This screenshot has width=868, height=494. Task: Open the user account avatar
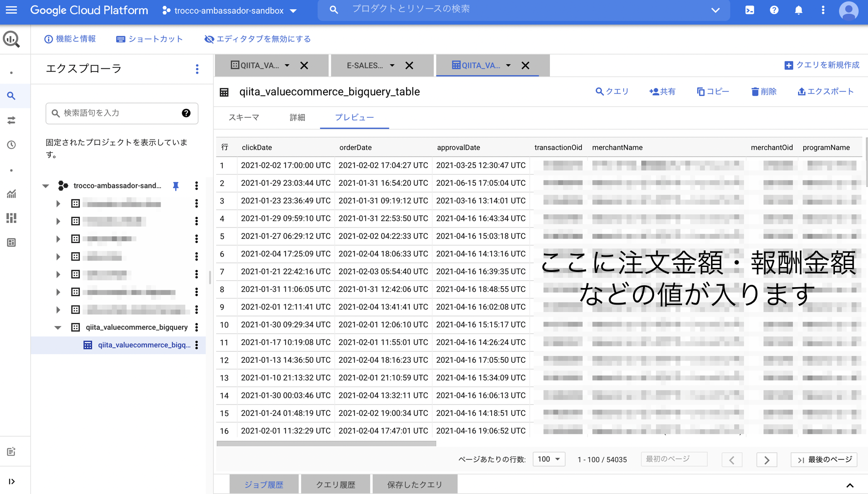[x=849, y=11]
